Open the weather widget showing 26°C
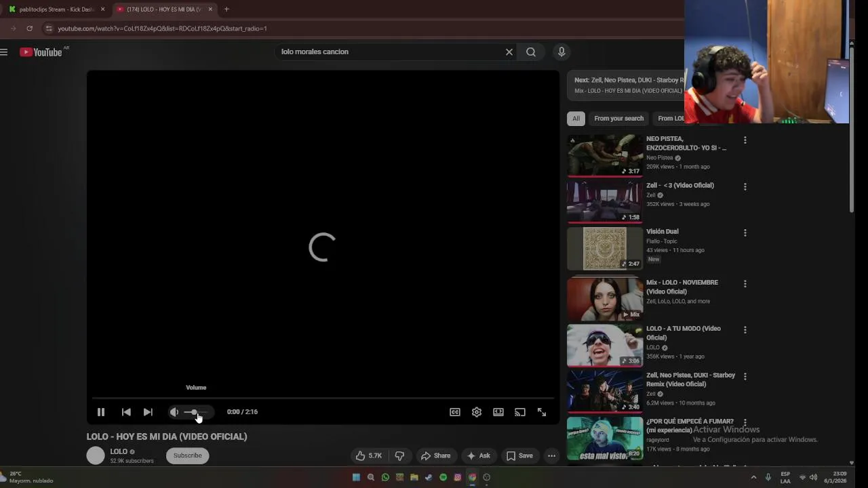 coord(27,477)
